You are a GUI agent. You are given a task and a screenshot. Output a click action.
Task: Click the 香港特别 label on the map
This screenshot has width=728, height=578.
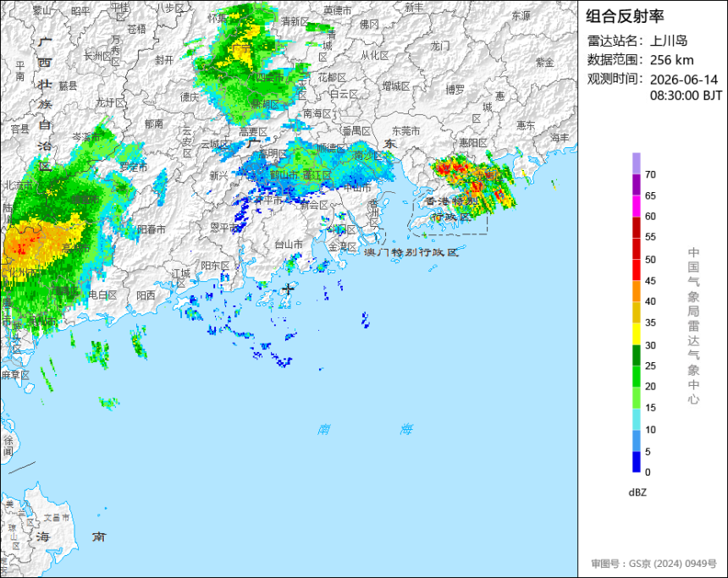451,201
